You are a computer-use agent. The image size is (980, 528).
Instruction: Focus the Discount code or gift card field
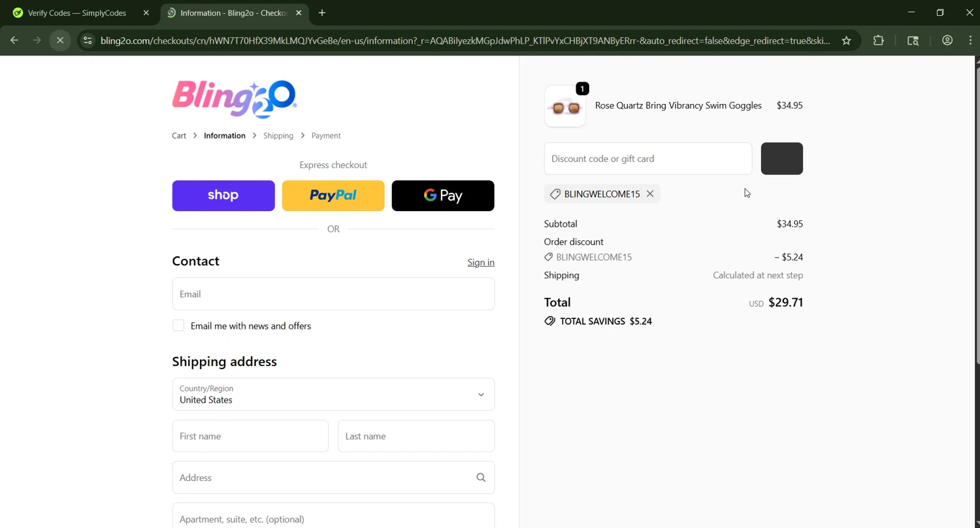[648, 159]
